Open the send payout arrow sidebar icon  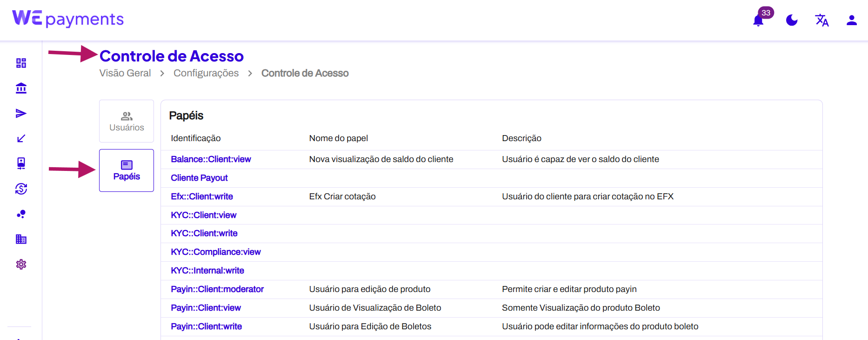(x=21, y=113)
